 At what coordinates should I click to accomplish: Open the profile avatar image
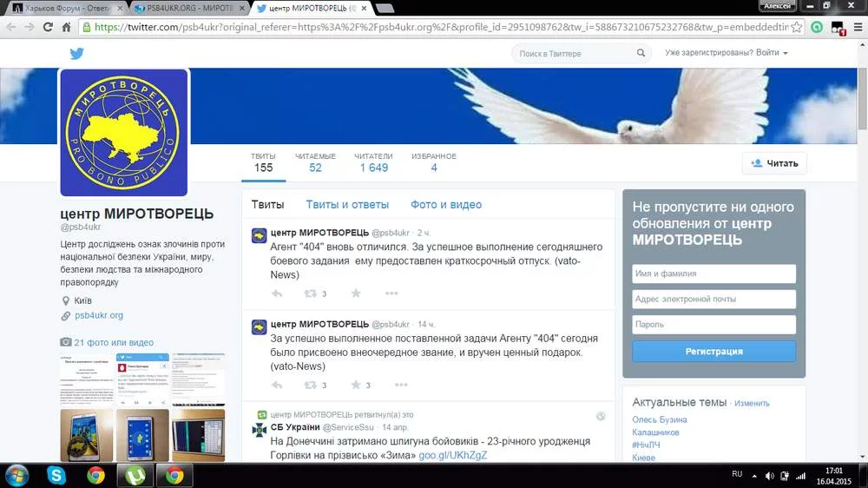[123, 132]
